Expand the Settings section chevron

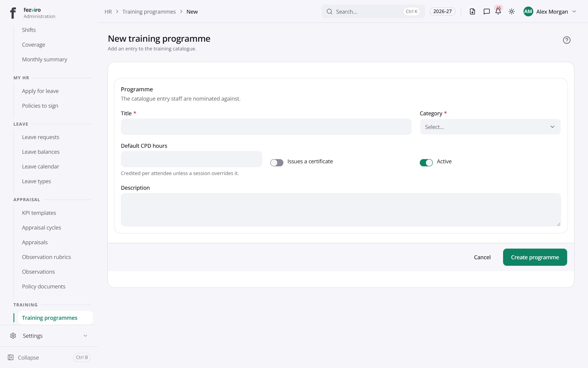pyautogui.click(x=85, y=336)
